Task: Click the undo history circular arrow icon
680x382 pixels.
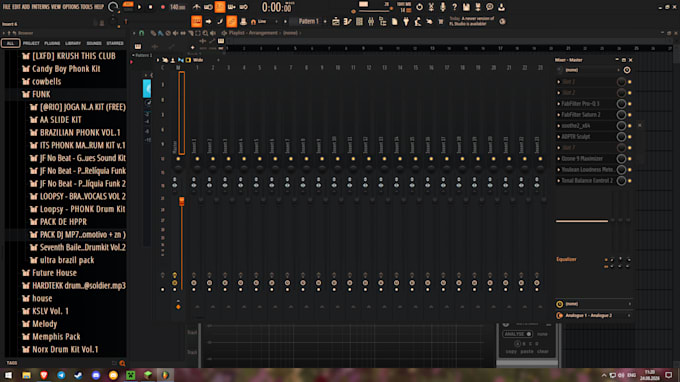Action: tap(419, 7)
